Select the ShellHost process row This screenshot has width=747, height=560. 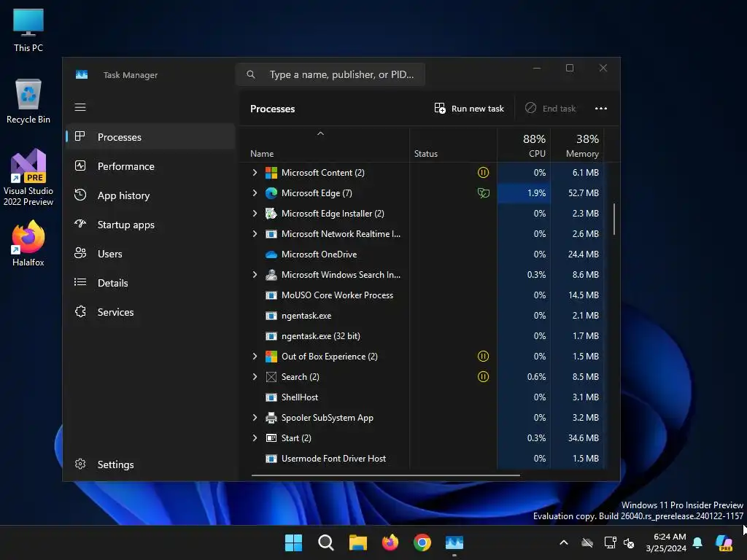coord(422,397)
